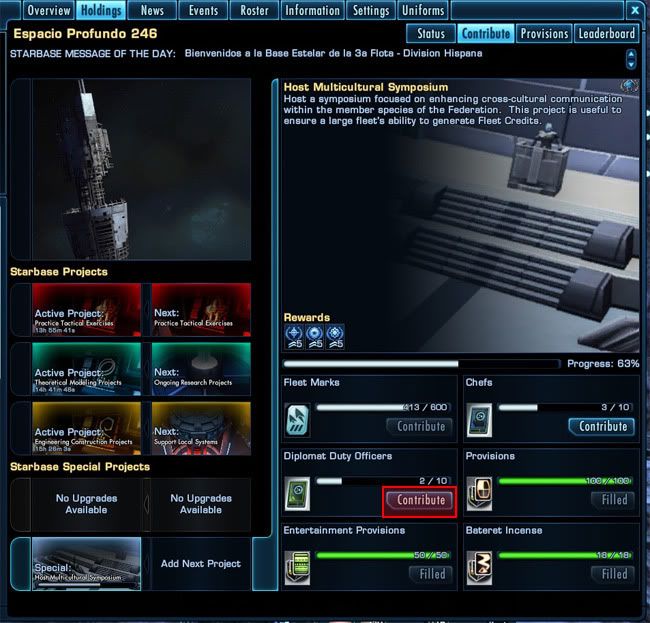Click the second Rewards icon
Viewport: 650px width, 623px height.
pos(314,337)
